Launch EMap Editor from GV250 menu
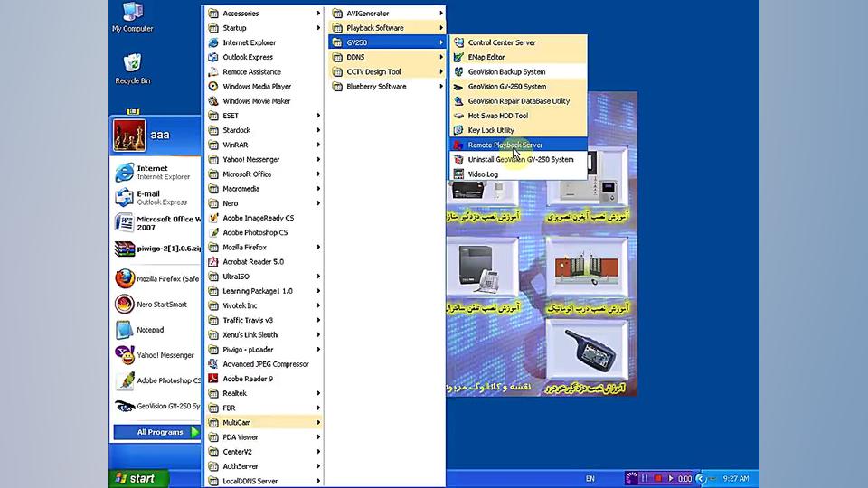 pyautogui.click(x=518, y=57)
